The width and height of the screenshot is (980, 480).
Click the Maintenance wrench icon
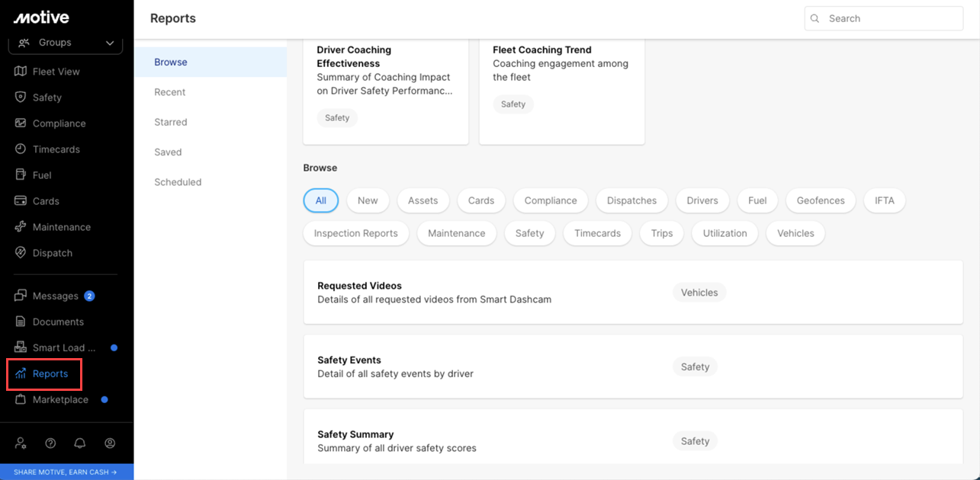coord(21,227)
